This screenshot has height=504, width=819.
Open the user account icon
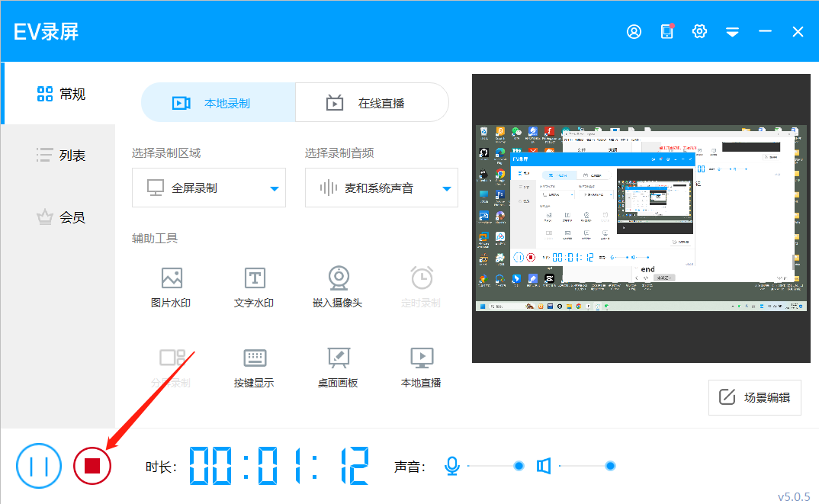pyautogui.click(x=634, y=32)
